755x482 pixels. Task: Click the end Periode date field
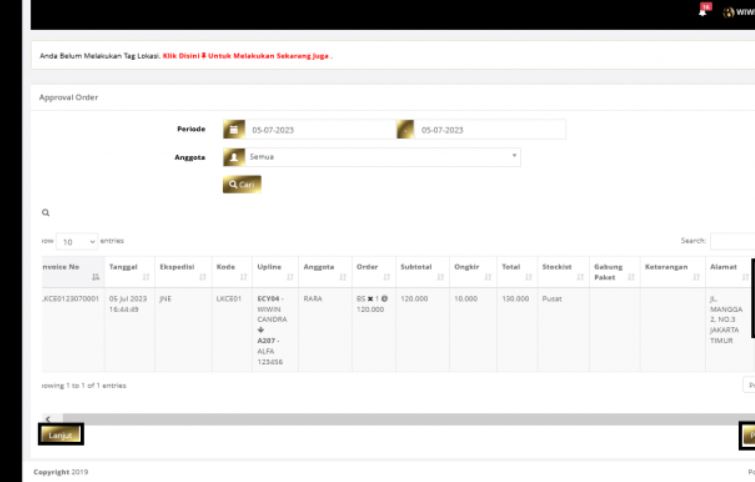pos(490,130)
